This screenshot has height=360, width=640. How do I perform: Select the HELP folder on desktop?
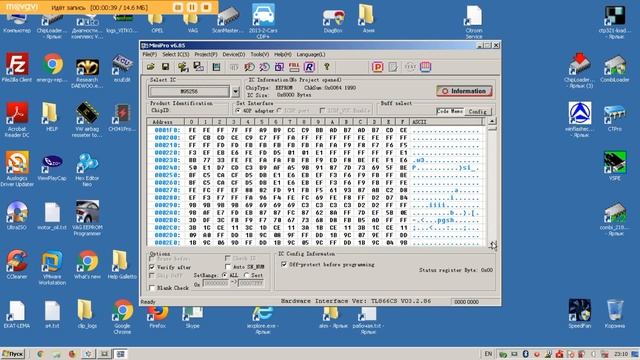(52, 117)
